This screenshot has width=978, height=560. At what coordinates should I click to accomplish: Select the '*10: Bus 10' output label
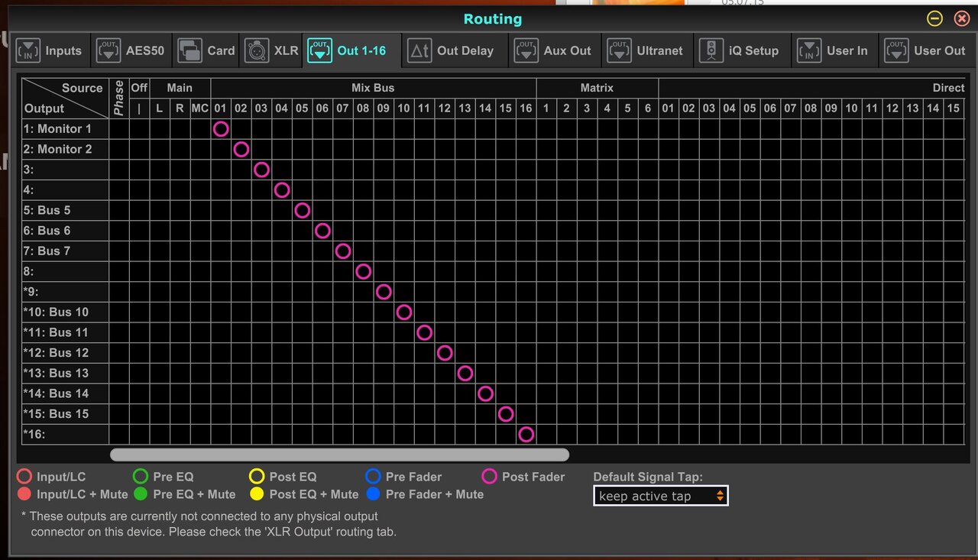tap(65, 312)
